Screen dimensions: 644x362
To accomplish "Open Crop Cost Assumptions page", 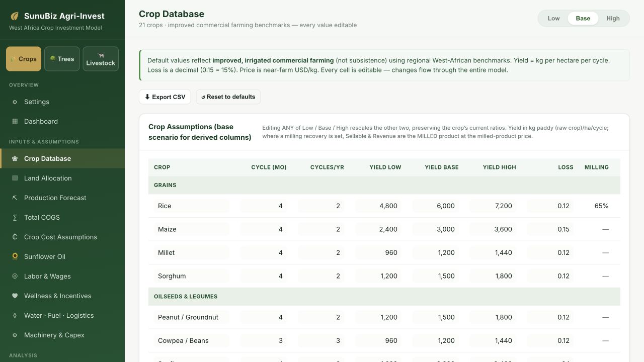I will (x=62, y=237).
